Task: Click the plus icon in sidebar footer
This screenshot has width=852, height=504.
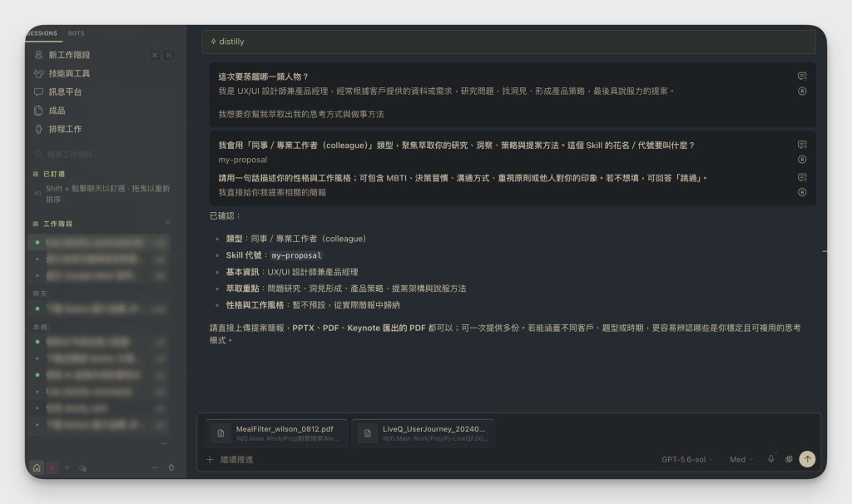Action: [67, 467]
